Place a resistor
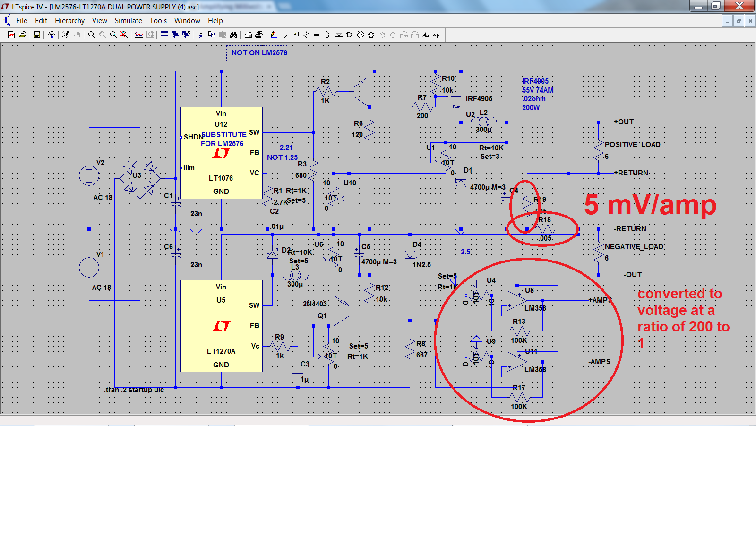Screen dimensions: 756x549 pyautogui.click(x=306, y=35)
